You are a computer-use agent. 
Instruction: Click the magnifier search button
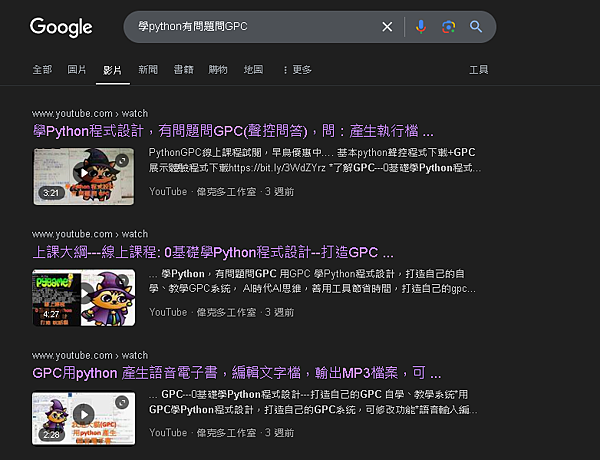coord(476,27)
